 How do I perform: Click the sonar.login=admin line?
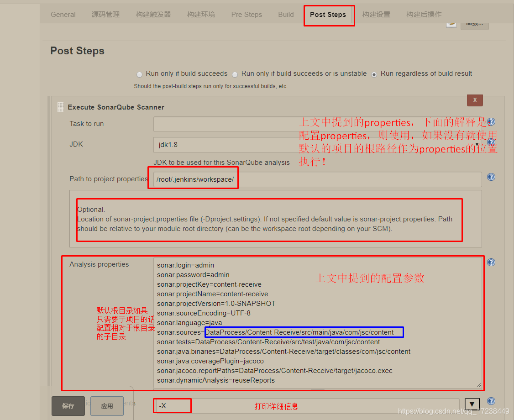pos(185,265)
